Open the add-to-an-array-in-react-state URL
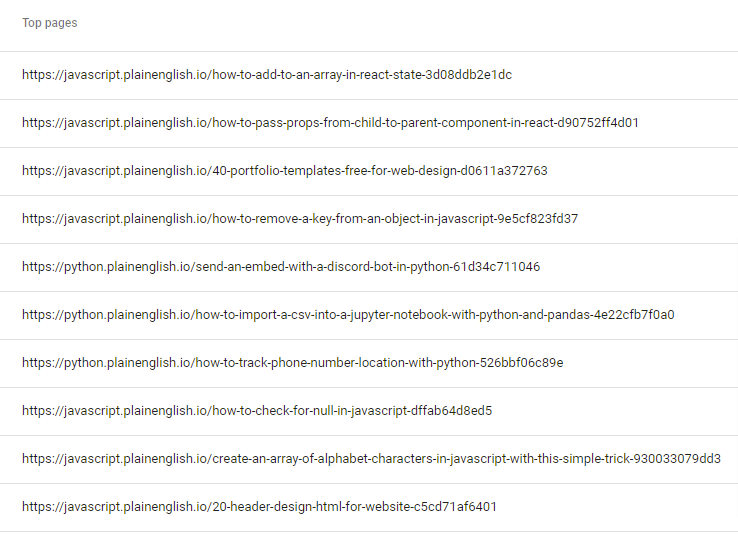The height and width of the screenshot is (538, 738). 267,75
